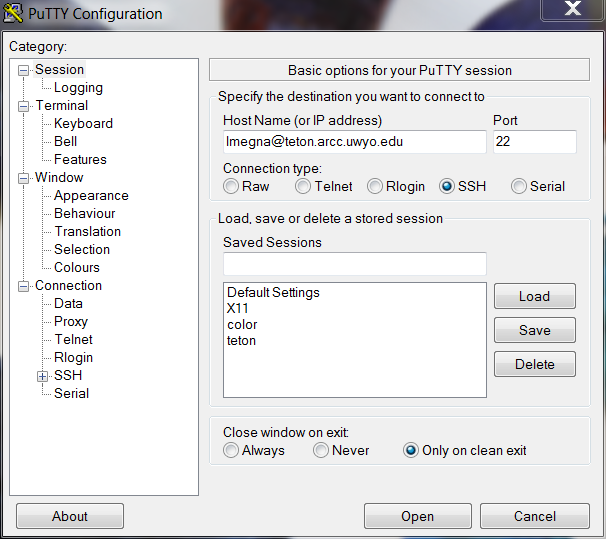Image resolution: width=606 pixels, height=539 pixels.
Task: Open the Telnet category in tree
Action: point(73,340)
